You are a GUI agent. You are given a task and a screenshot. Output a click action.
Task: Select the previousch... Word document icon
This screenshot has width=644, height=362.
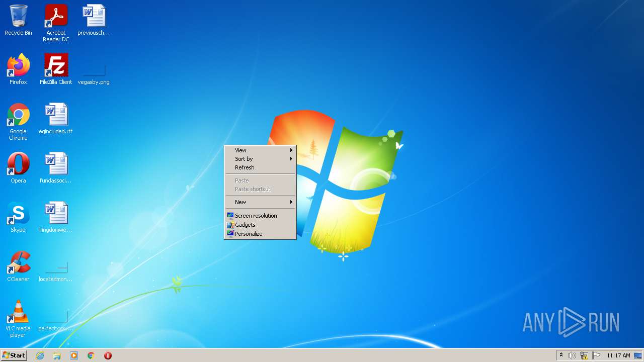[94, 20]
